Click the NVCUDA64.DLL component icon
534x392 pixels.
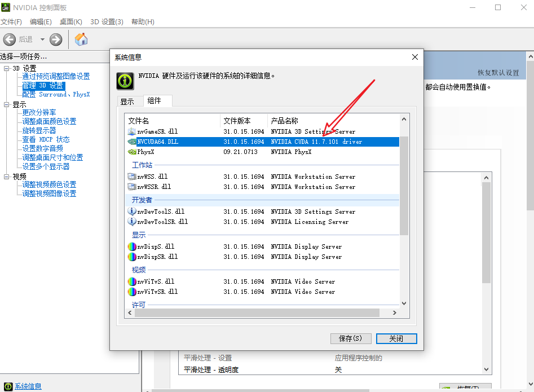click(131, 142)
